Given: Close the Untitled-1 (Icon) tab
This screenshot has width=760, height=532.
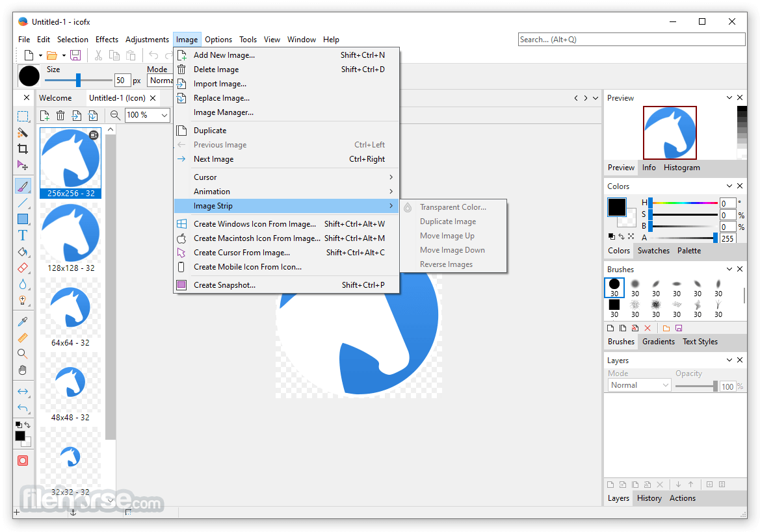Looking at the screenshot, I should [x=153, y=98].
